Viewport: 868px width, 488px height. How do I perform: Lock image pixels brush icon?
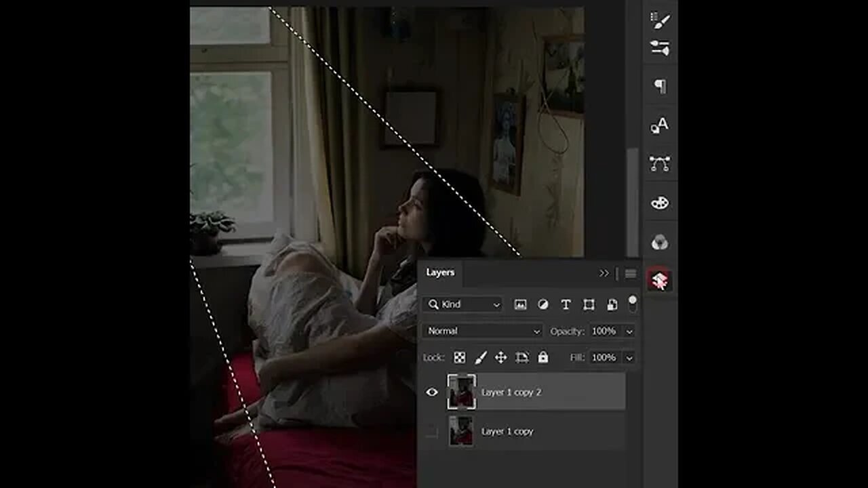pos(480,357)
